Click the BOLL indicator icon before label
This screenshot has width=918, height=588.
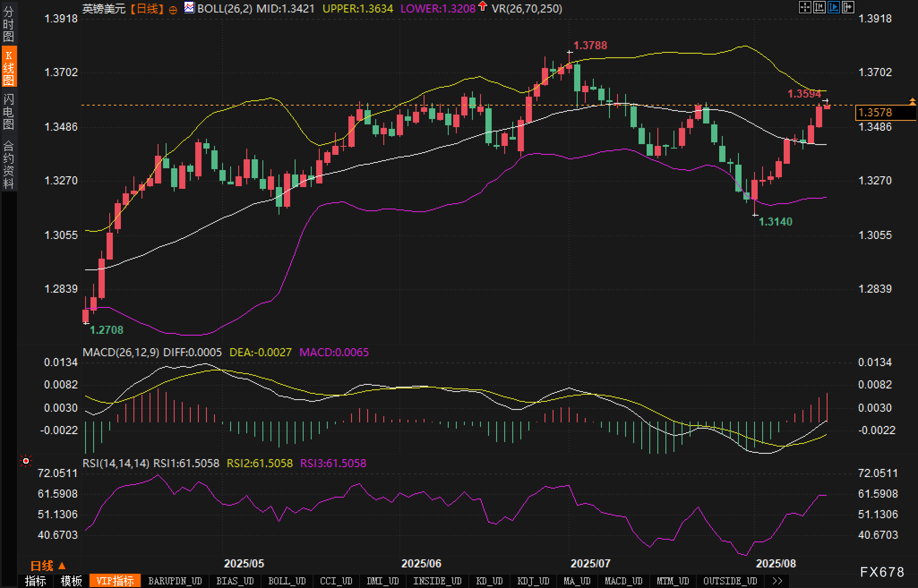tap(189, 8)
